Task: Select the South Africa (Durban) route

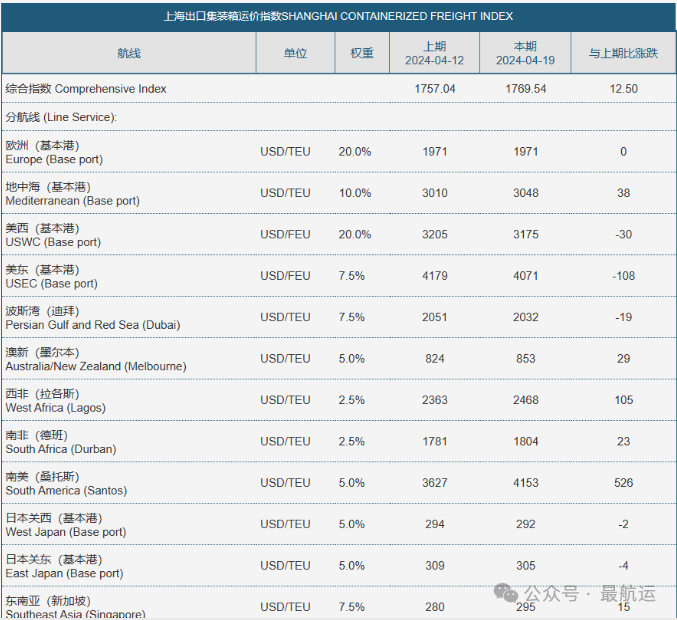Action: click(61, 442)
